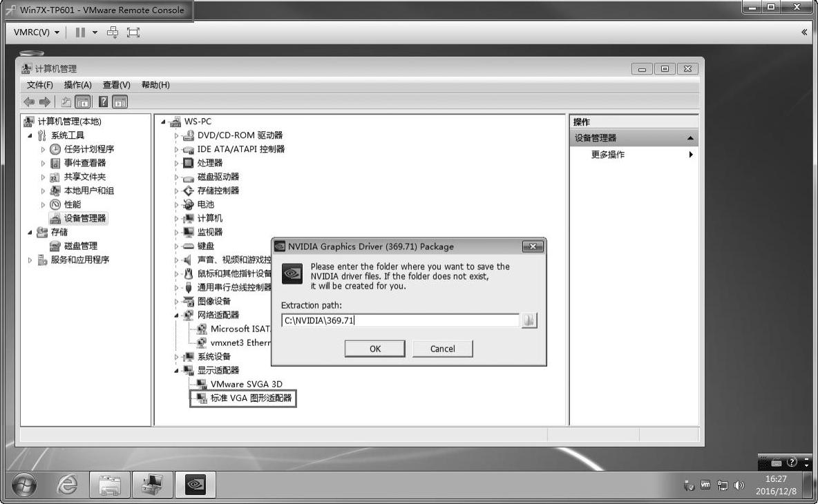Image resolution: width=818 pixels, height=504 pixels.
Task: Launch Internet Explorer from the taskbar
Action: (x=67, y=485)
